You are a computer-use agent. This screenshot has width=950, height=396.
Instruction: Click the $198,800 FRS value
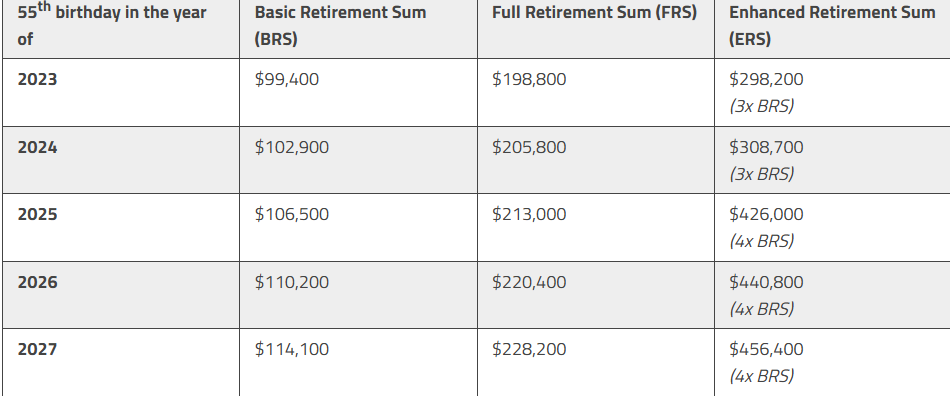[529, 79]
